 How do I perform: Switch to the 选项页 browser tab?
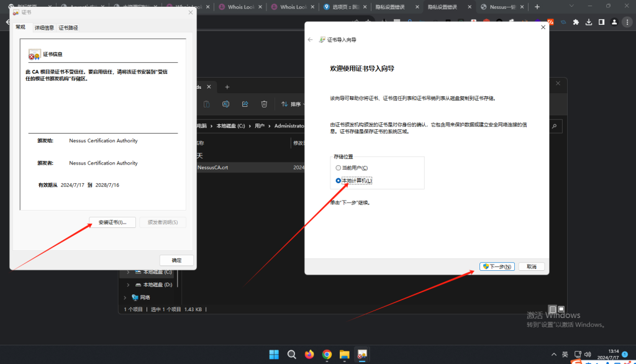tap(345, 7)
